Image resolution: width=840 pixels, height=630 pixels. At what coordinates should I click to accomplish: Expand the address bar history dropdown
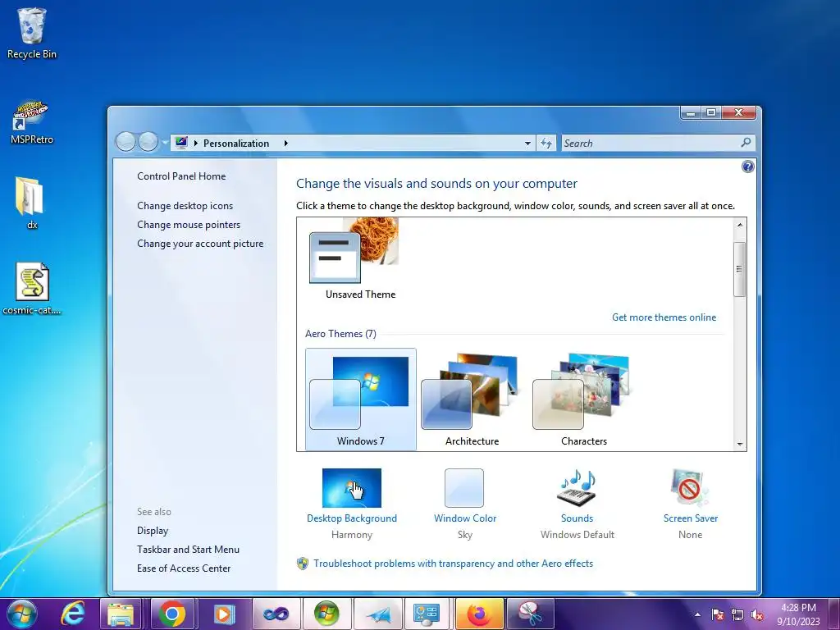(527, 143)
